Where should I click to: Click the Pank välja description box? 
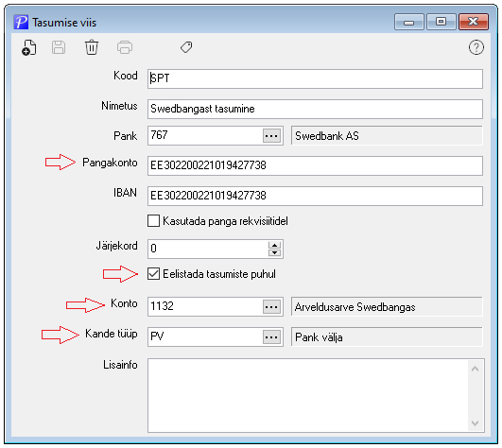pyautogui.click(x=387, y=337)
